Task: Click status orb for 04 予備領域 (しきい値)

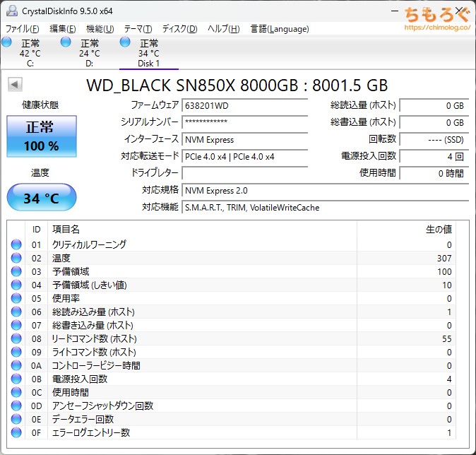Action: click(16, 285)
